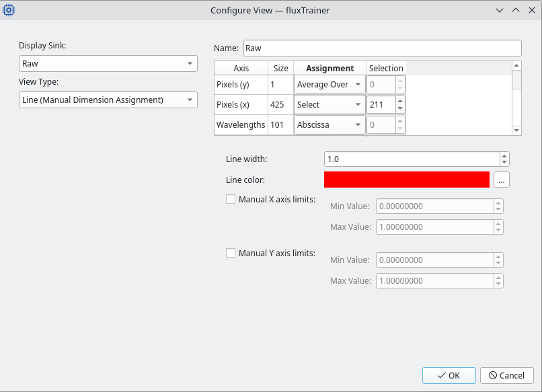Screen dimensions: 542x392
Task: Click Y axis Max Value field
Action: (435, 280)
